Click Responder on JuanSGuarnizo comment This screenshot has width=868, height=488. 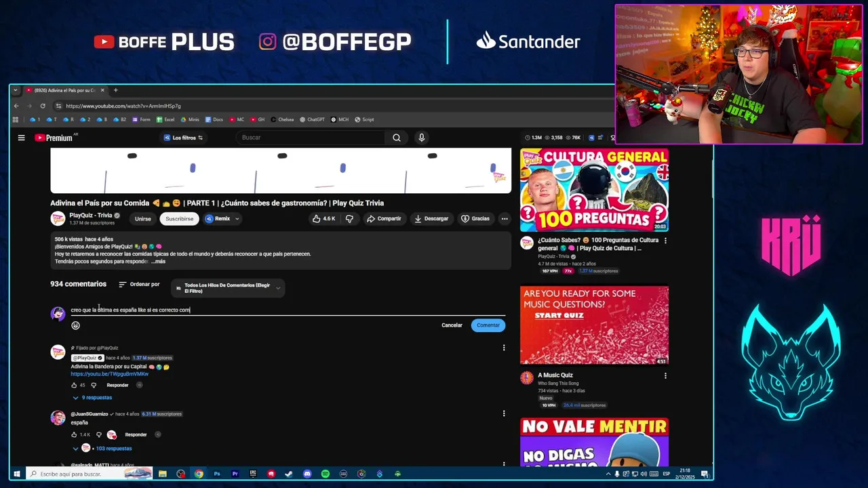[x=136, y=434]
